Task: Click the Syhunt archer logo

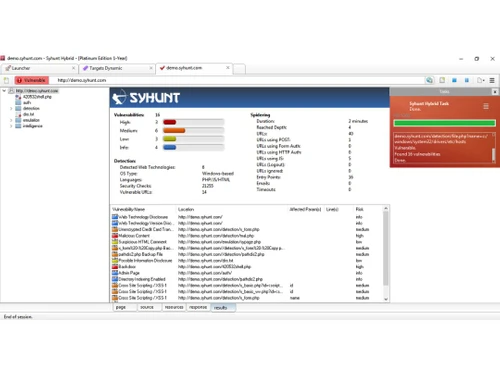Action: click(x=119, y=97)
